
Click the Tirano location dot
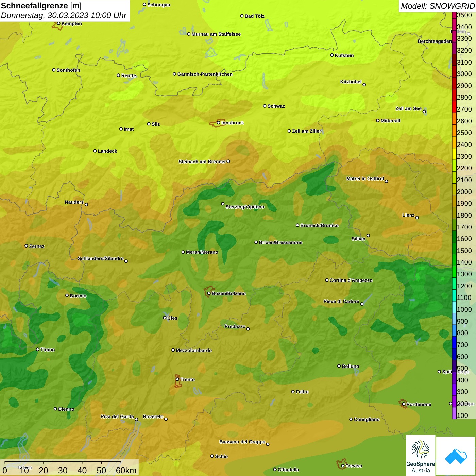pyautogui.click(x=38, y=349)
